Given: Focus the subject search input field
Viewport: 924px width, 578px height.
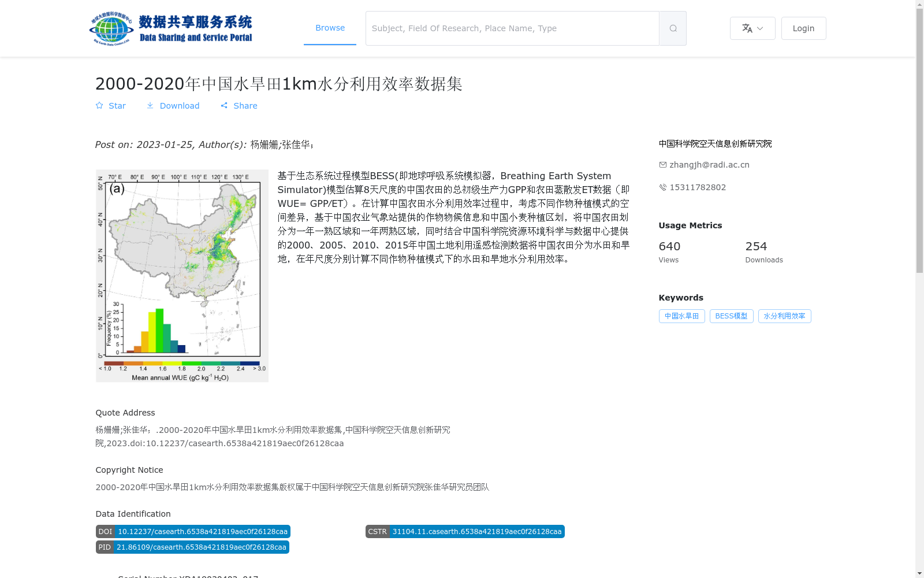Looking at the screenshot, I should (512, 28).
